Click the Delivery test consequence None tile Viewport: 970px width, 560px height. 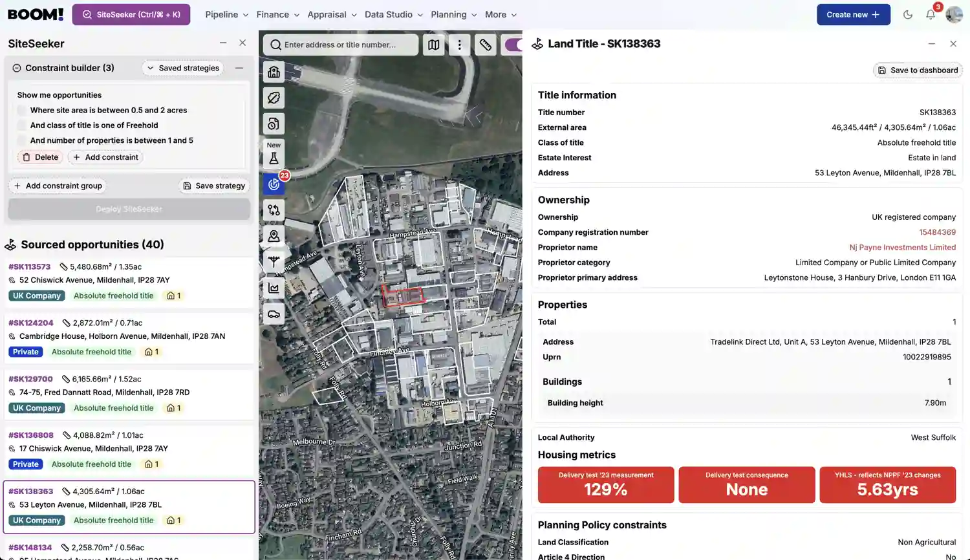747,485
